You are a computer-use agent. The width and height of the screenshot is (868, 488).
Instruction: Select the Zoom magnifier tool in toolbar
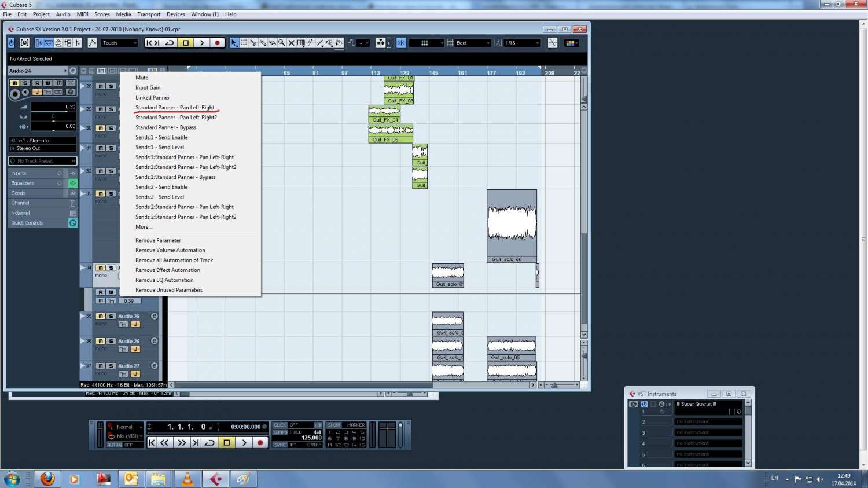pos(282,43)
